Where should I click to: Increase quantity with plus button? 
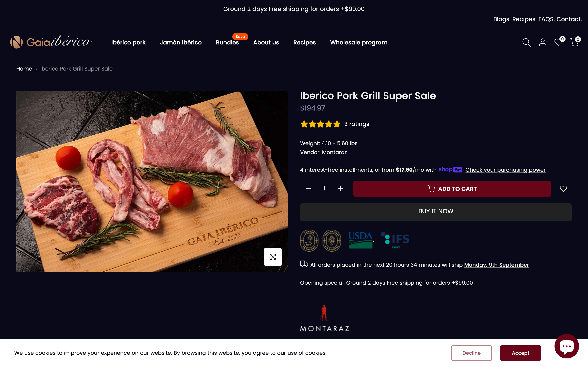(340, 188)
